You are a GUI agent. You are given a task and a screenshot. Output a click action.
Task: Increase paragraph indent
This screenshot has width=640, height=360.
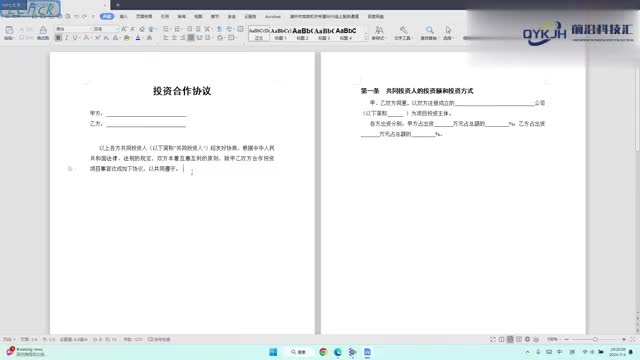pos(198,29)
